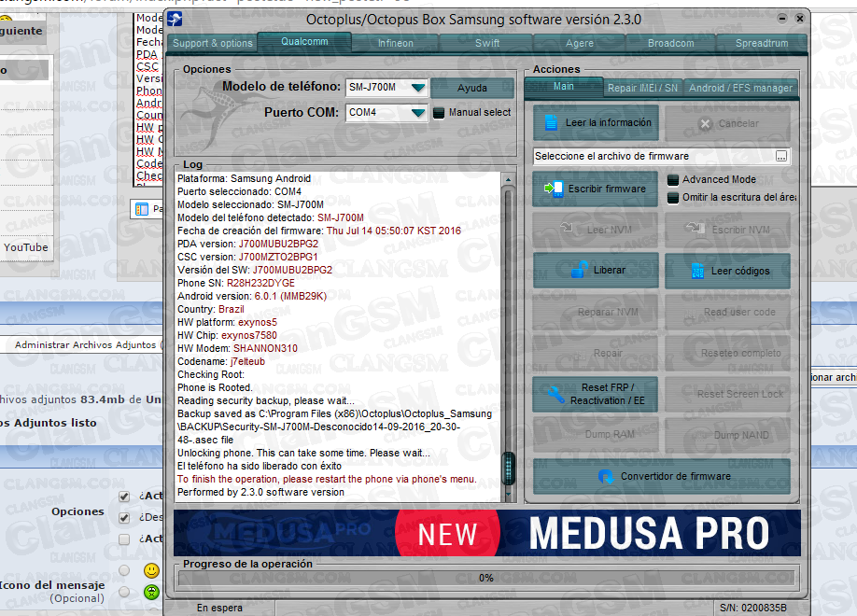Viewport: 857px width, 616px height.
Task: Click the refresh icon on Convertidor de firmware
Action: tap(606, 476)
